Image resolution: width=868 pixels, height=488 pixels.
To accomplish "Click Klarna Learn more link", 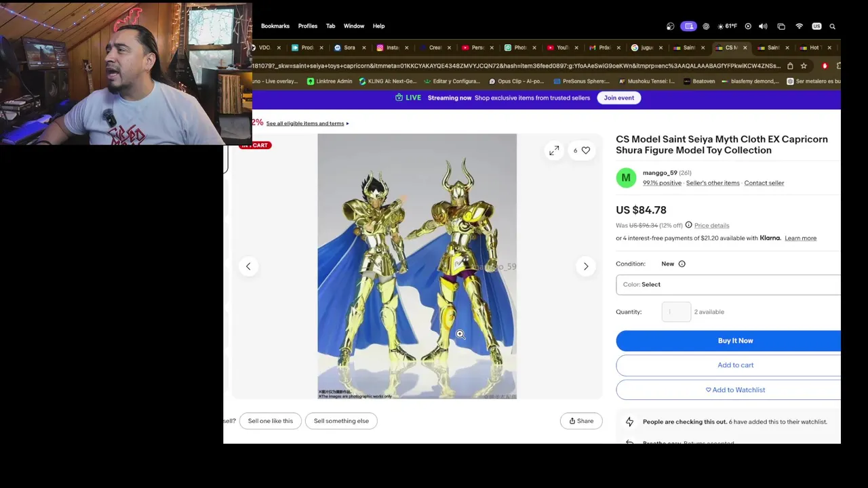I will (x=800, y=238).
